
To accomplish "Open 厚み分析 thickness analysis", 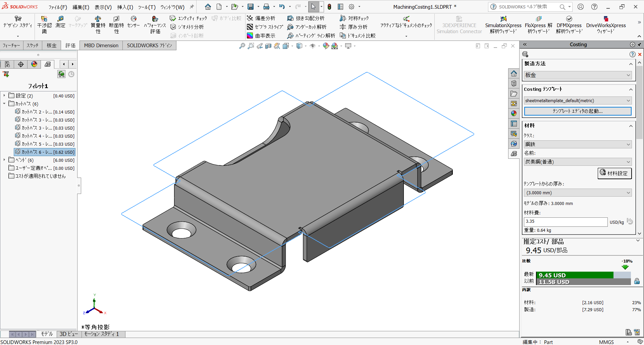I will click(x=354, y=27).
